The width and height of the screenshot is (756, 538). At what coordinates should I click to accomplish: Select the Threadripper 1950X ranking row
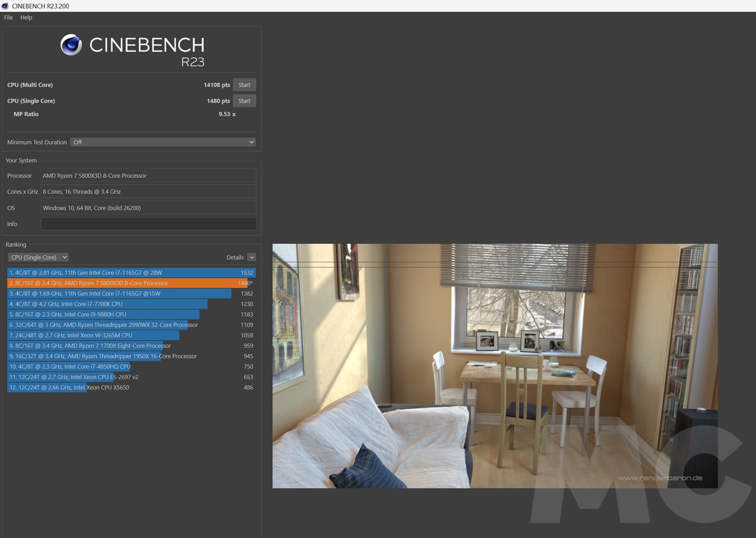(131, 356)
